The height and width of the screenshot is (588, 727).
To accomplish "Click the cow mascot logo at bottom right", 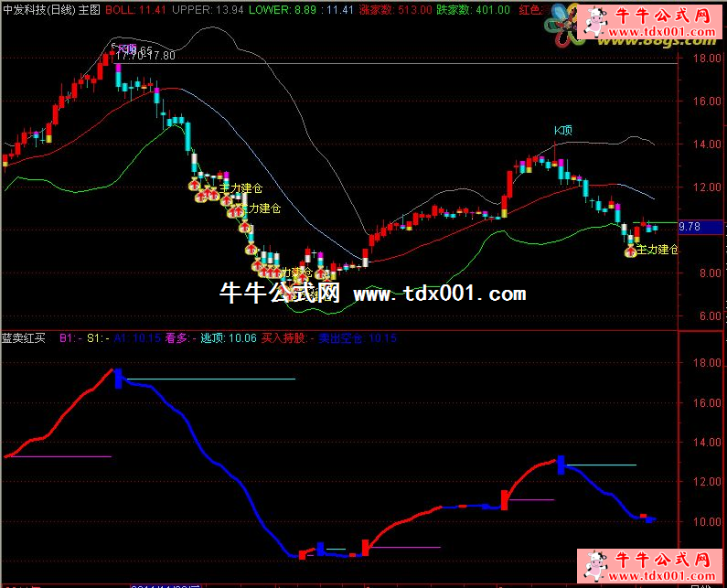I will tap(594, 566).
